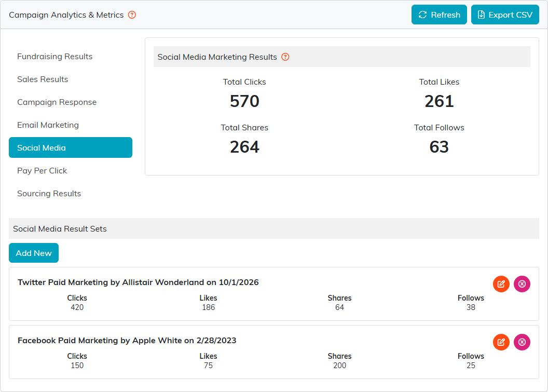This screenshot has width=548, height=392.
Task: Export the metrics as CSV
Action: click(505, 15)
